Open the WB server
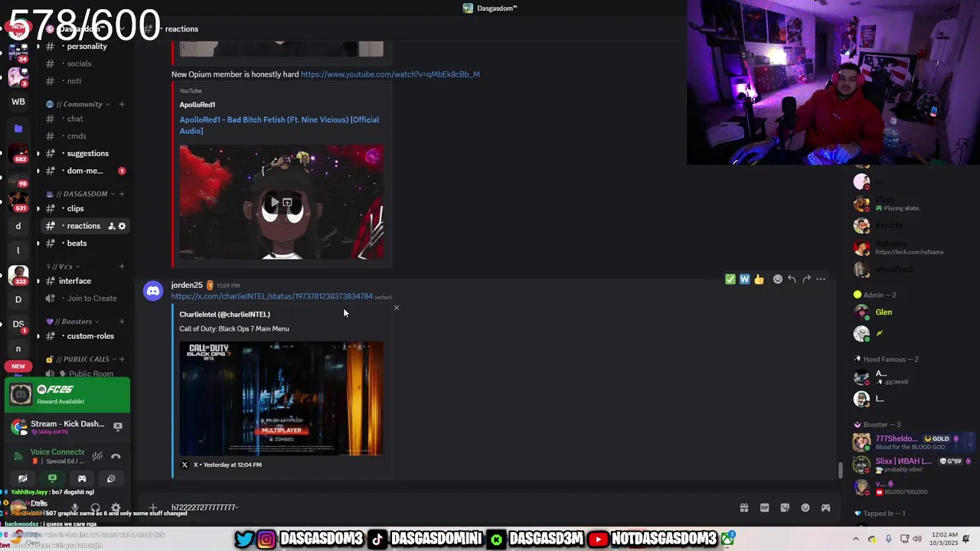Viewport: 980px width, 551px height. pos(18,102)
